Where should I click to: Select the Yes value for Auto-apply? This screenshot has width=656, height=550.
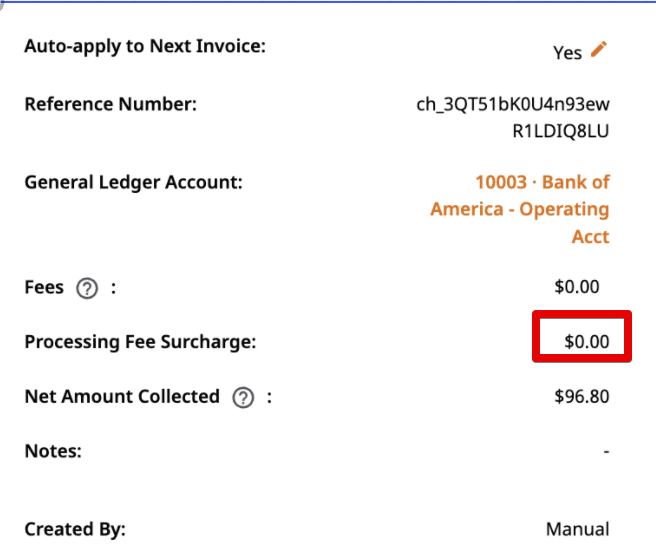[x=567, y=53]
